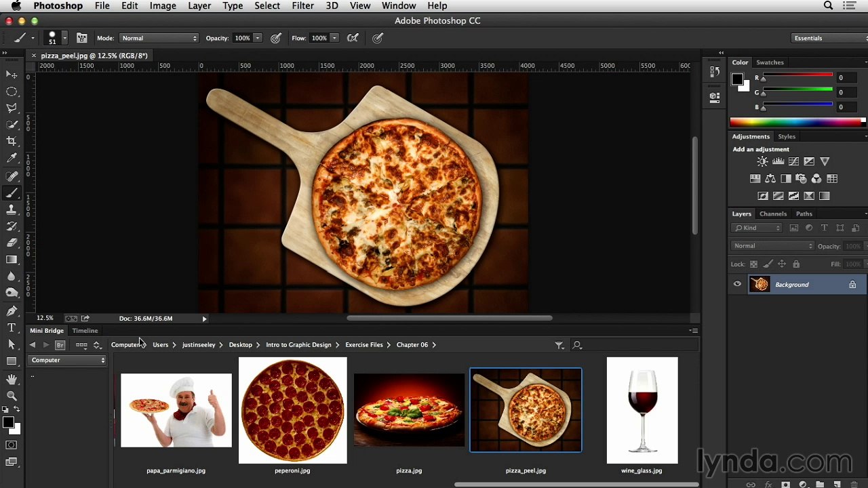The width and height of the screenshot is (868, 488).
Task: Toggle pressure for size in options bar
Action: coord(378,38)
